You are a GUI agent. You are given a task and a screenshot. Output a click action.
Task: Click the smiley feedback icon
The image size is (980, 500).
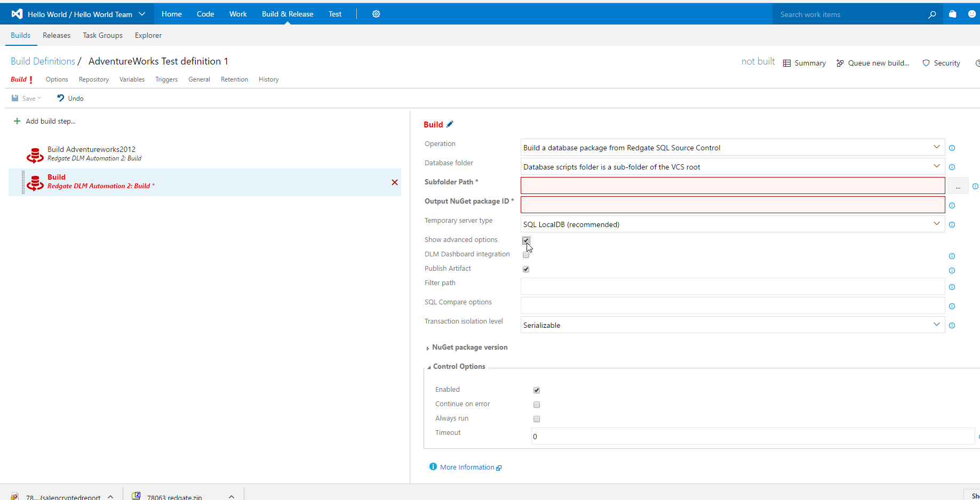coord(972,14)
